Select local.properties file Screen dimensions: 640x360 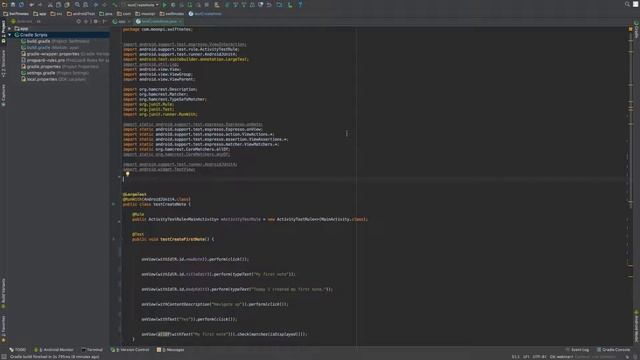coord(53,79)
